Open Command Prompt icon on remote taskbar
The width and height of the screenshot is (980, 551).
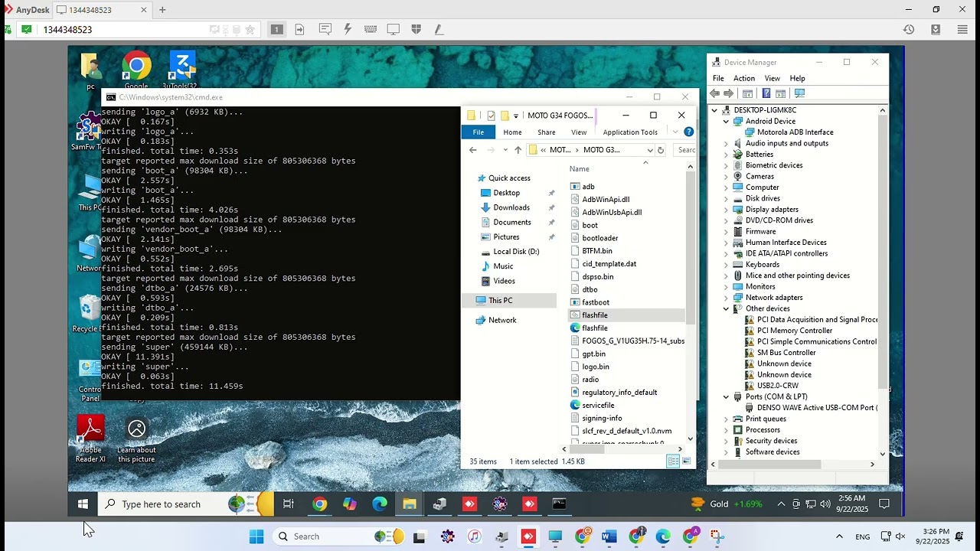[x=559, y=504]
